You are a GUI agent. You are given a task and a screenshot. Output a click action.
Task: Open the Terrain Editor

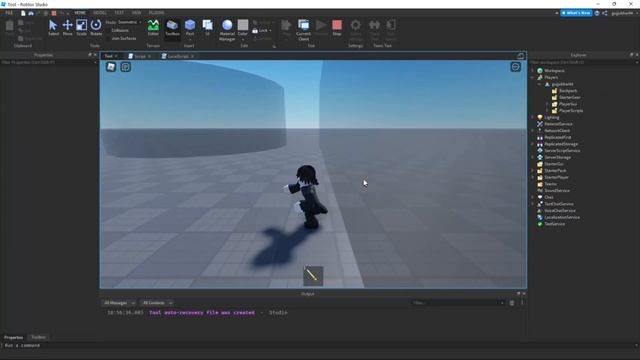[x=153, y=28]
